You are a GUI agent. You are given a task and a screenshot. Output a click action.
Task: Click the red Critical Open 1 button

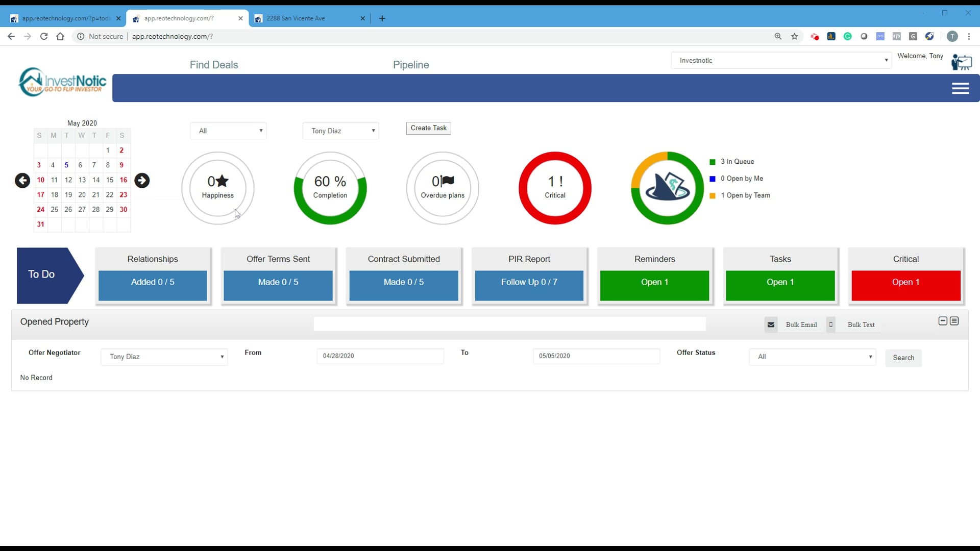(906, 285)
